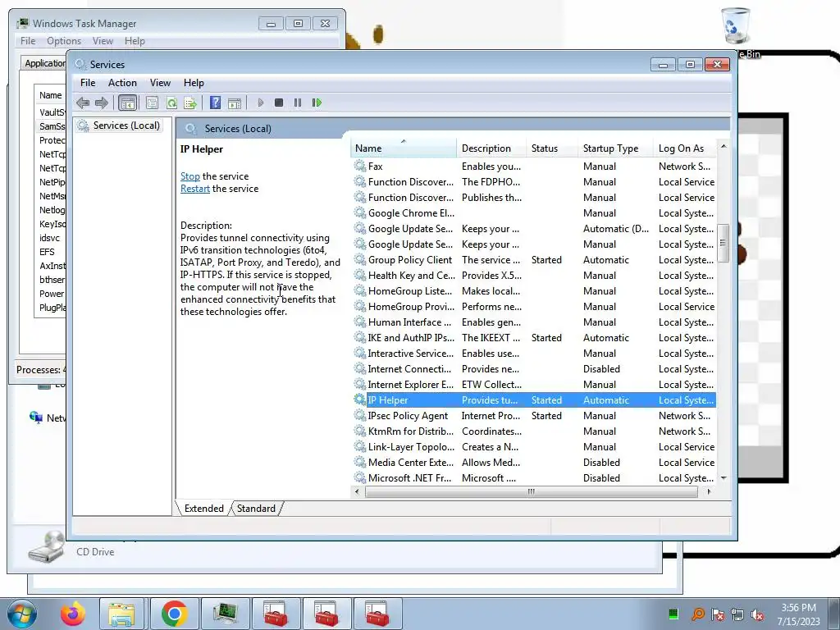840x630 pixels.
Task: Open the blue Help question-mark icon
Action: coord(216,103)
